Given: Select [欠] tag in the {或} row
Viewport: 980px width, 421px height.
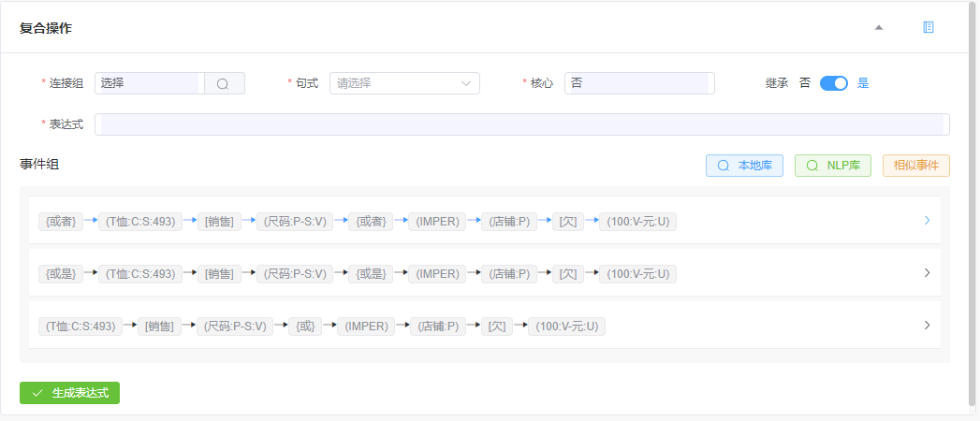Looking at the screenshot, I should tap(497, 327).
